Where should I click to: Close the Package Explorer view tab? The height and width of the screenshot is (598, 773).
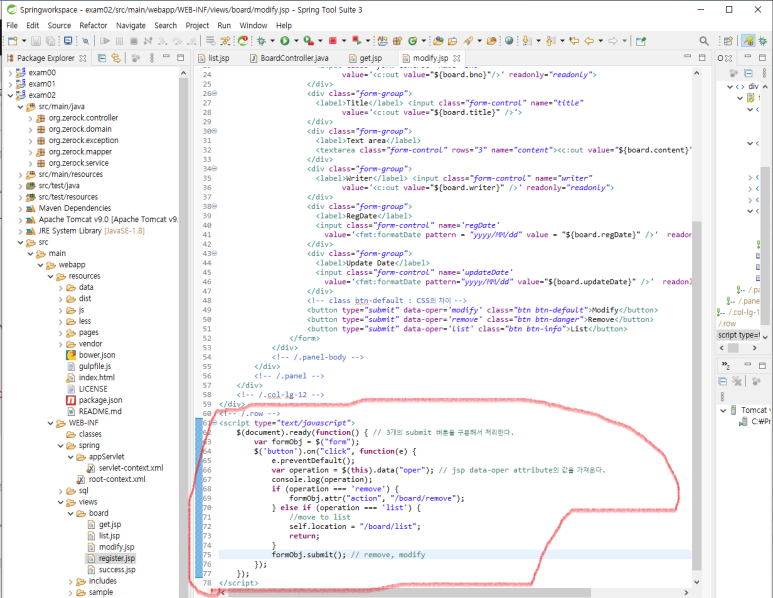tap(83, 58)
